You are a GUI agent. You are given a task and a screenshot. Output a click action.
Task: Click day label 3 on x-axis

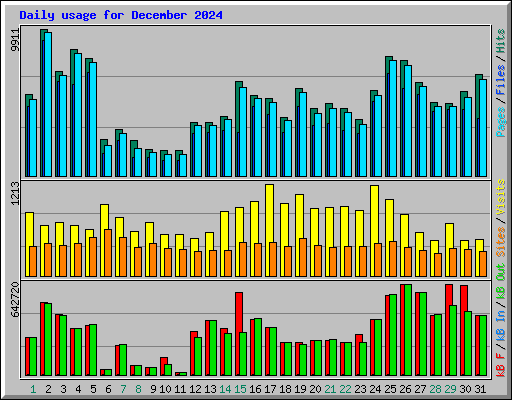pos(63,389)
